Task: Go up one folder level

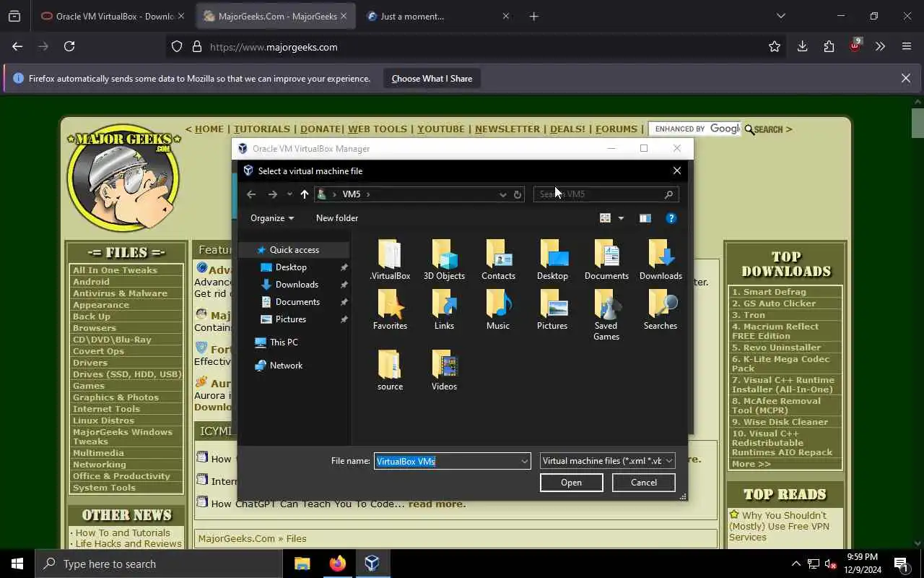Action: pos(304,194)
